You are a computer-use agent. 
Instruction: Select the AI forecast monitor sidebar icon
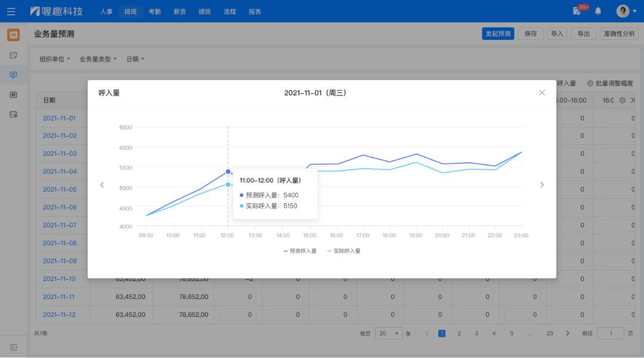pos(13,75)
